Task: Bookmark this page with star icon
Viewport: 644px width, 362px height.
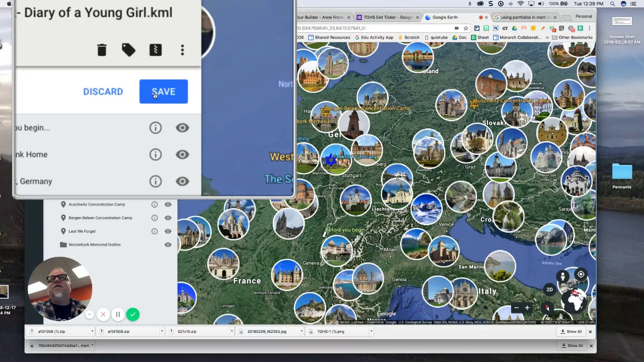Action: (466, 28)
